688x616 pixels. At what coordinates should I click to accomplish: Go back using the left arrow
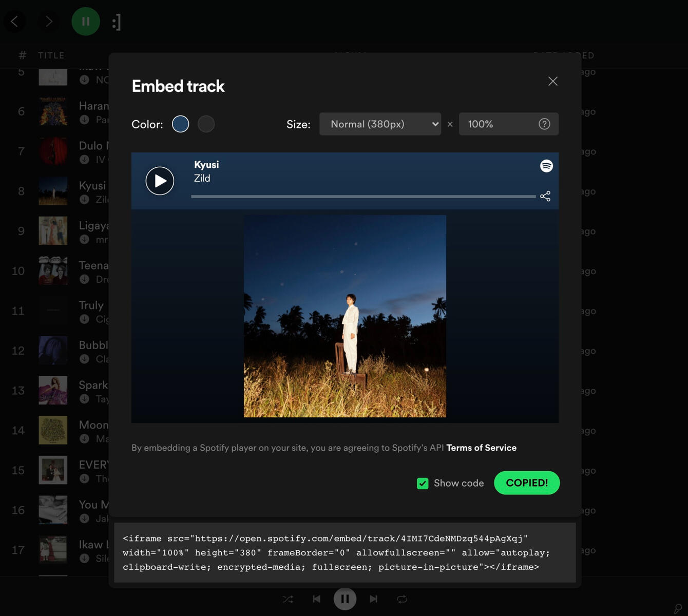coord(14,22)
